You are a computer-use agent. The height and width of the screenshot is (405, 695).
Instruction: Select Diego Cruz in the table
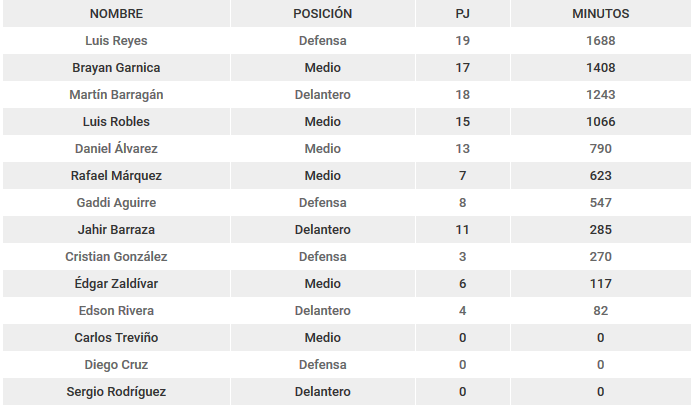[x=116, y=365]
